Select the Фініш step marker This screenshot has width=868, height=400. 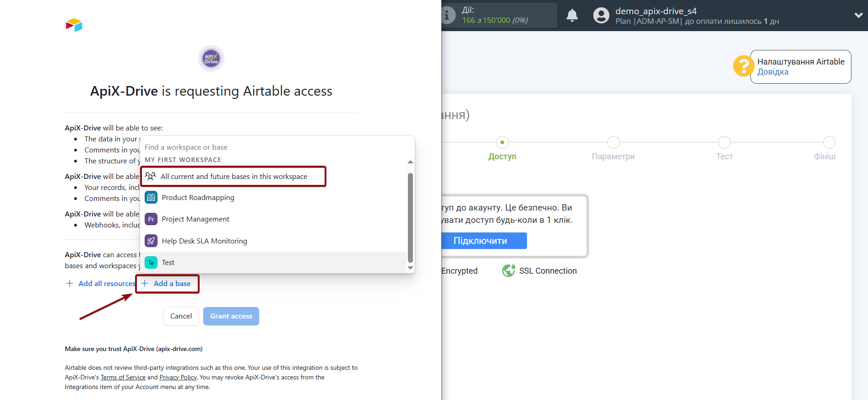coord(829,142)
